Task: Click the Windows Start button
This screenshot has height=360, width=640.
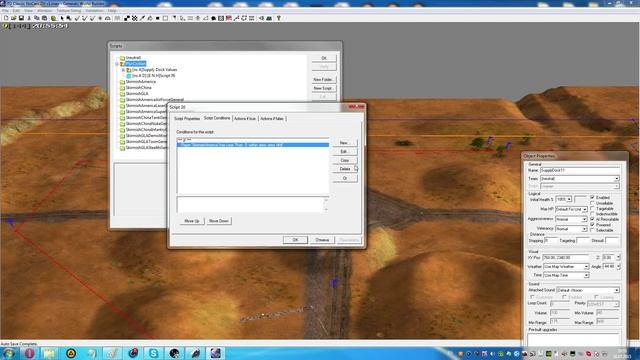Action: [9, 353]
